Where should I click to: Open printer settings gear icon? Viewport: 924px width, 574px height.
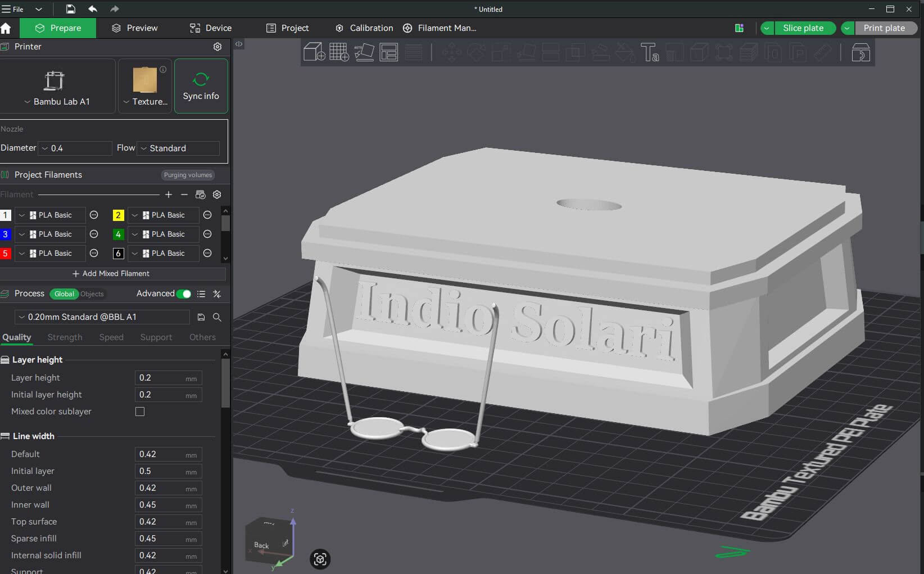tap(218, 47)
